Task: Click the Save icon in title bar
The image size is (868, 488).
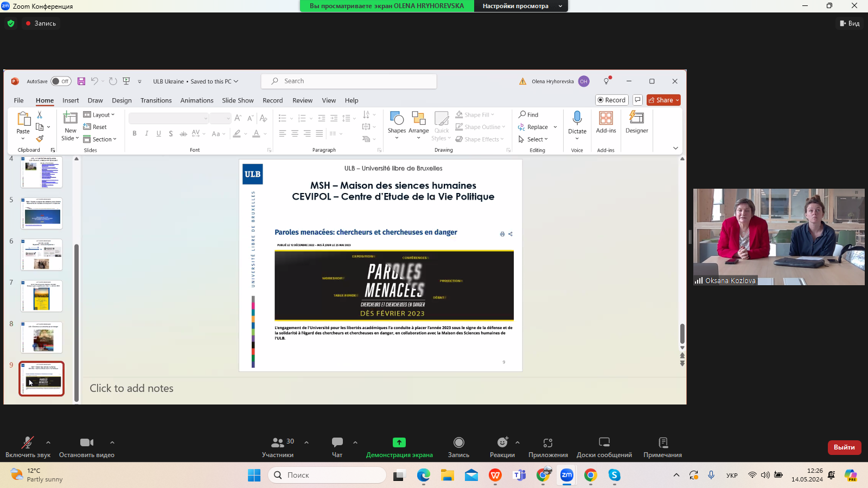Action: 81,81
